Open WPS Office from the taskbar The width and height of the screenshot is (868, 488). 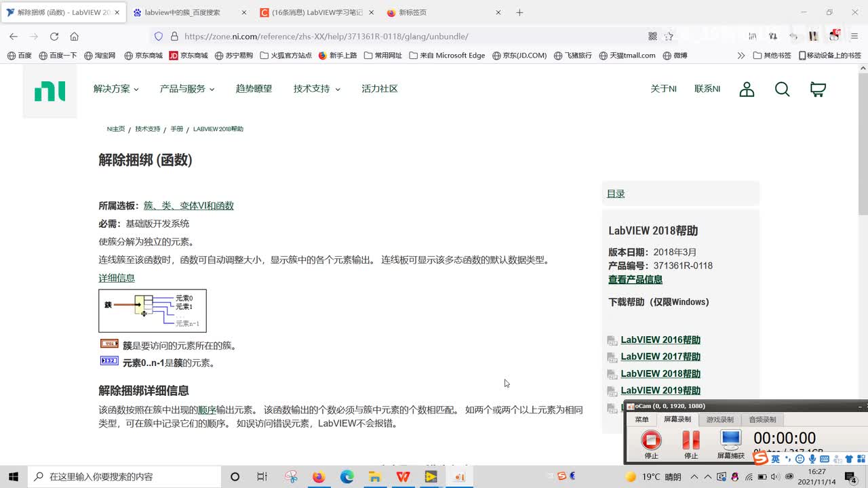click(x=403, y=476)
